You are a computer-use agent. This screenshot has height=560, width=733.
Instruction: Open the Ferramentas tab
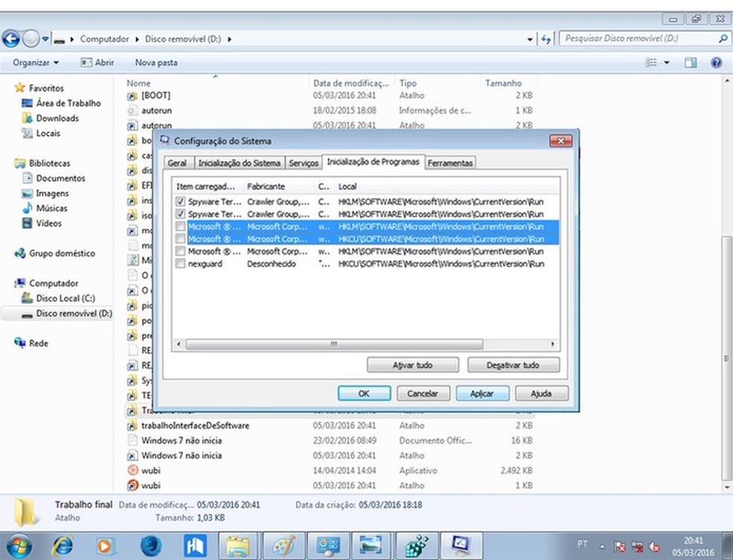450,163
